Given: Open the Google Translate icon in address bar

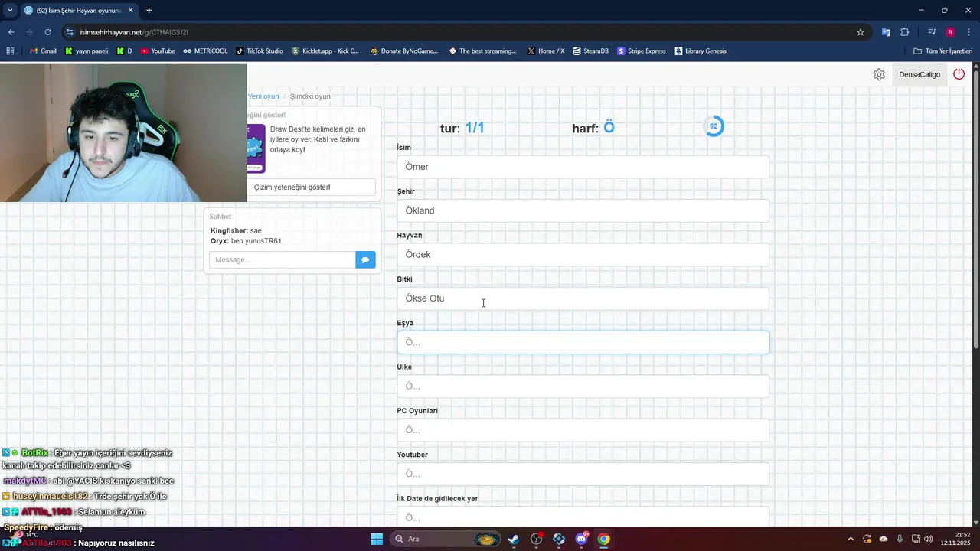Looking at the screenshot, I should tap(886, 32).
